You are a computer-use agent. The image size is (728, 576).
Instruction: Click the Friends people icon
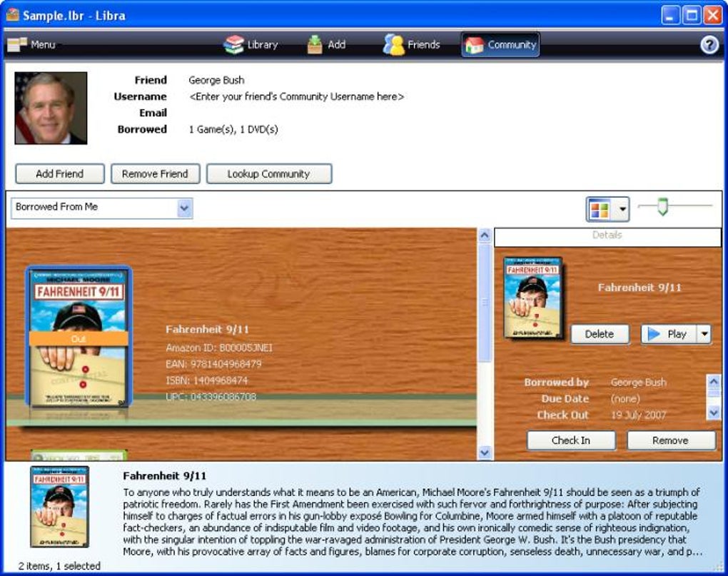click(x=394, y=45)
